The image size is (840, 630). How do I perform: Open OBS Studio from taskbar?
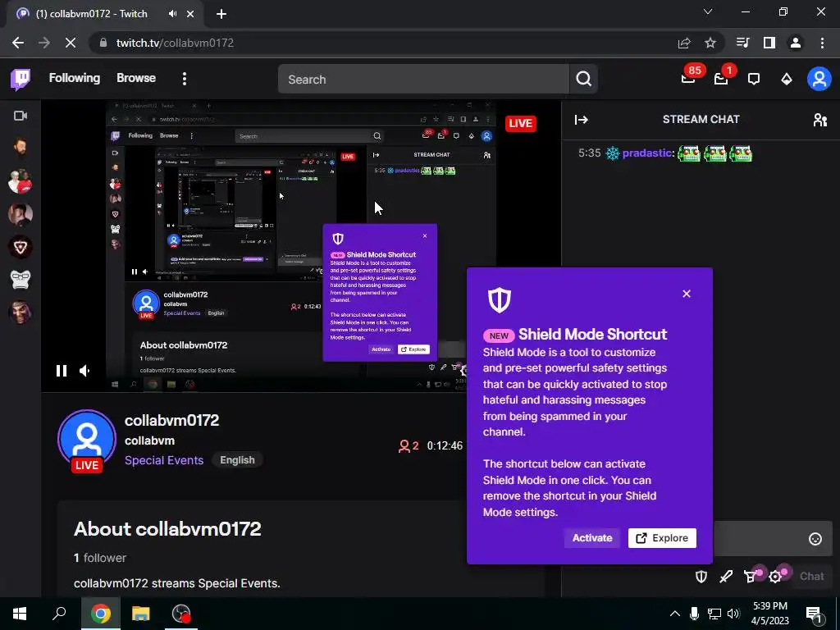click(181, 614)
